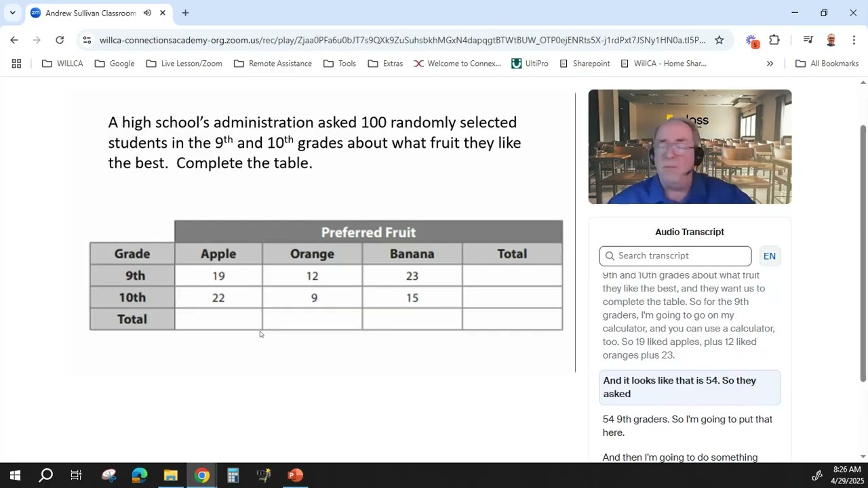Open the WILLCA bookmarks folder
868x488 pixels.
62,64
